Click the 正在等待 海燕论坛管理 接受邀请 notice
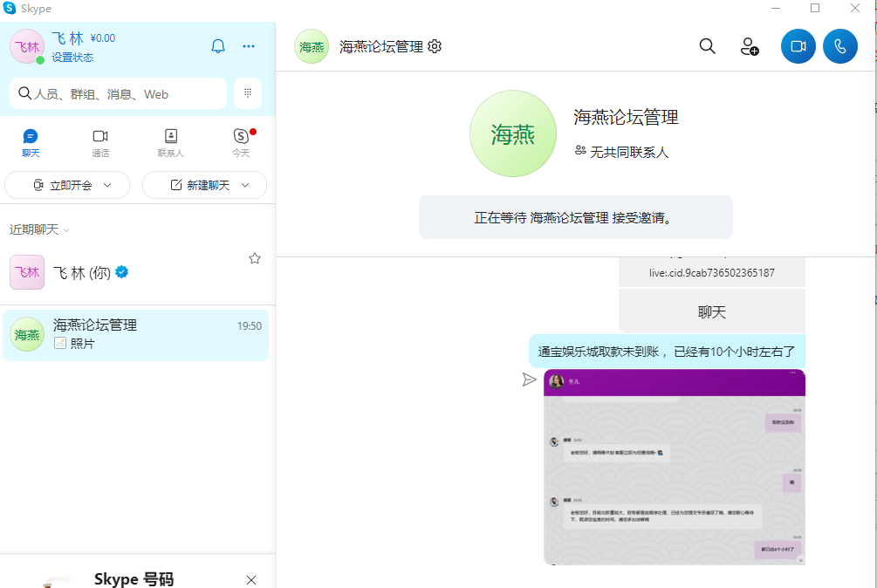The width and height of the screenshot is (877, 588). [x=576, y=217]
